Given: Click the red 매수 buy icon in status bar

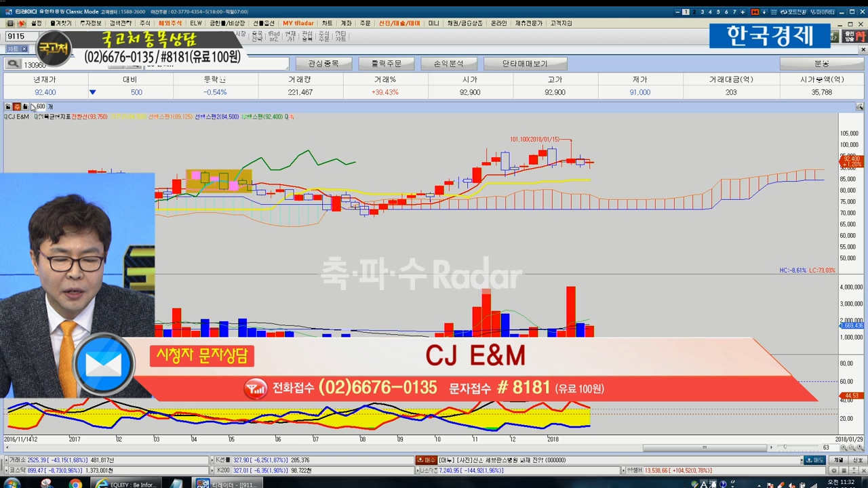Looking at the screenshot, I should (x=426, y=460).
